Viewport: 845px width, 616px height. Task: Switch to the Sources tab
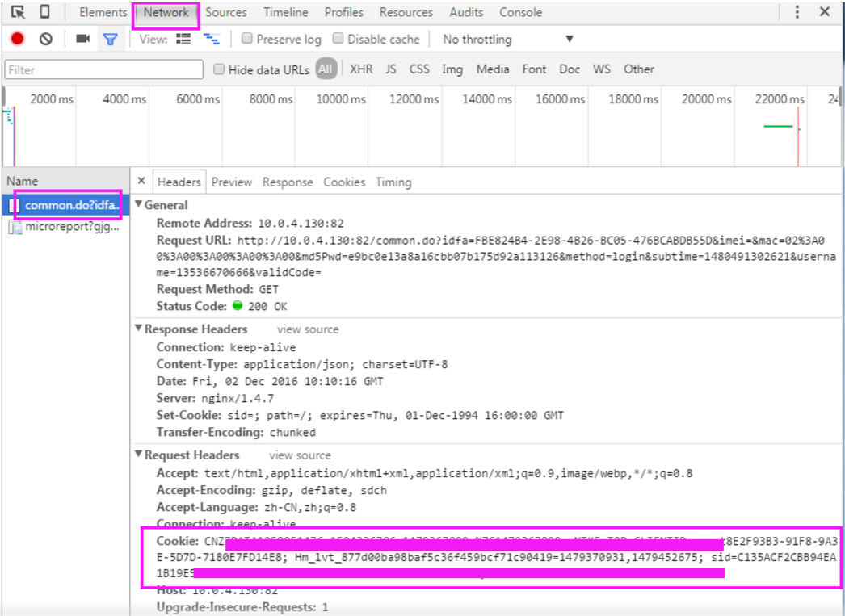(x=225, y=12)
